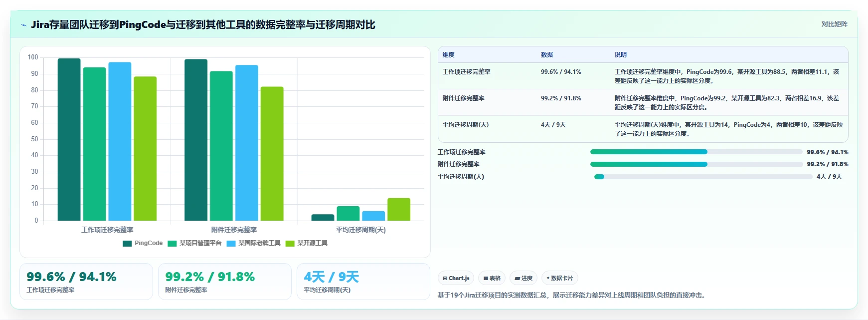Select table row 附件迁移完整率

pyautogui.click(x=643, y=102)
